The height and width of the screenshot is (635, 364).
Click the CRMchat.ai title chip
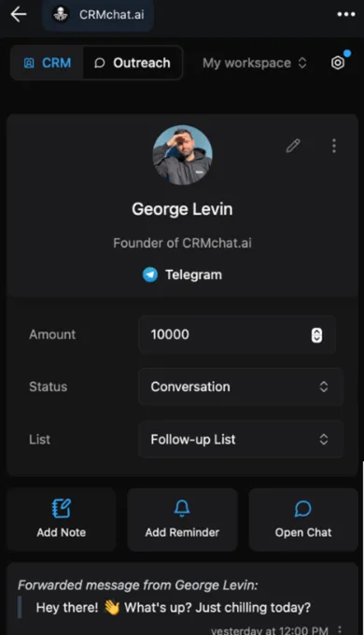tap(98, 15)
